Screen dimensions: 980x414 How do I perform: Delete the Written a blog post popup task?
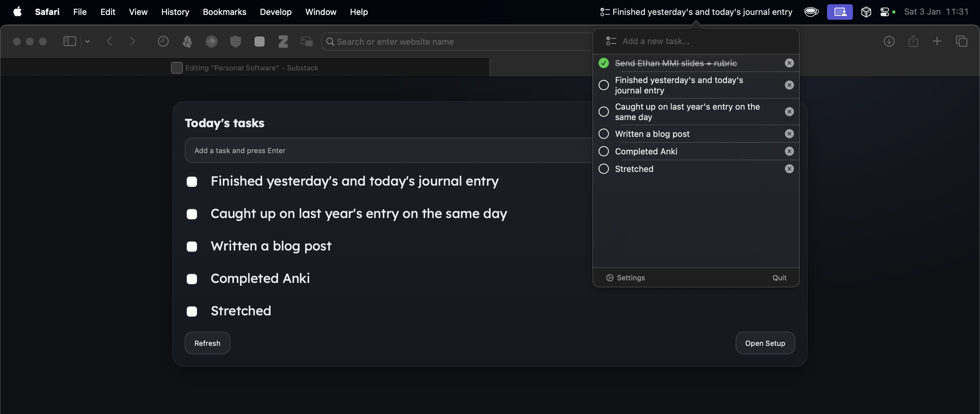(x=789, y=134)
